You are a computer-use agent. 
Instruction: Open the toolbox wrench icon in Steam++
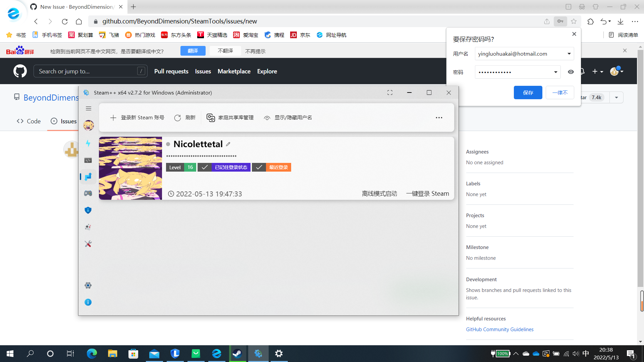click(88, 244)
